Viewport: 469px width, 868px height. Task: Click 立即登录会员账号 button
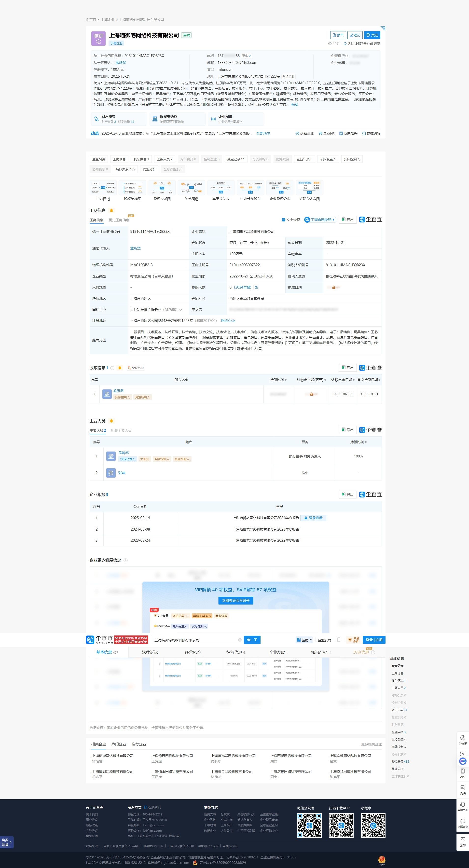235,600
